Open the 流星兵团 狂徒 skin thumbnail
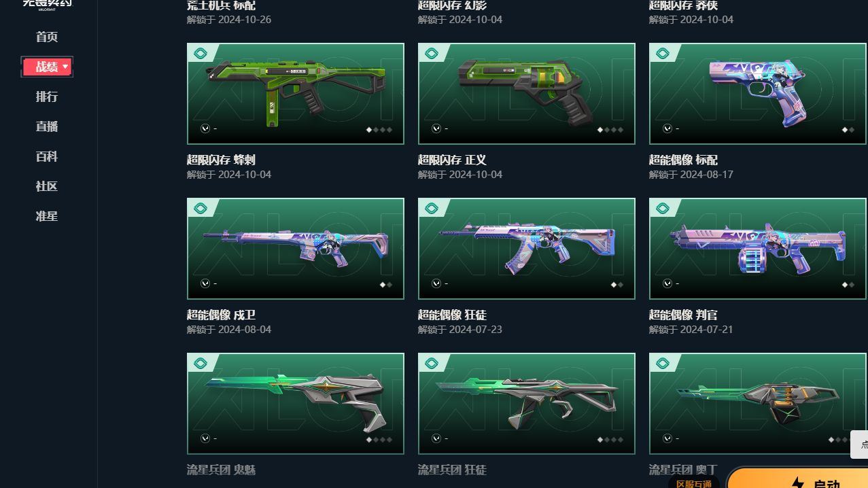868x488 pixels. 527,404
